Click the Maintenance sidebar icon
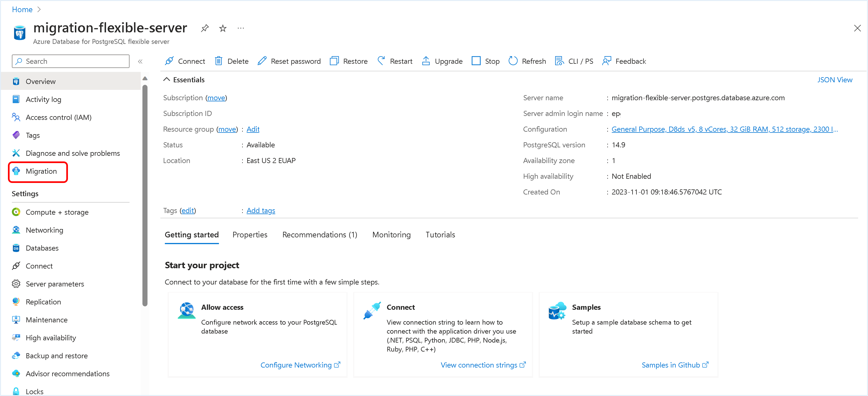Viewport: 868px width, 396px height. [16, 319]
